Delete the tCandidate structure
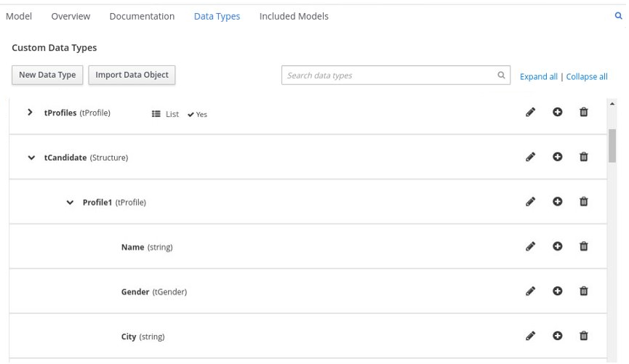This screenshot has height=364, width=629. point(583,157)
